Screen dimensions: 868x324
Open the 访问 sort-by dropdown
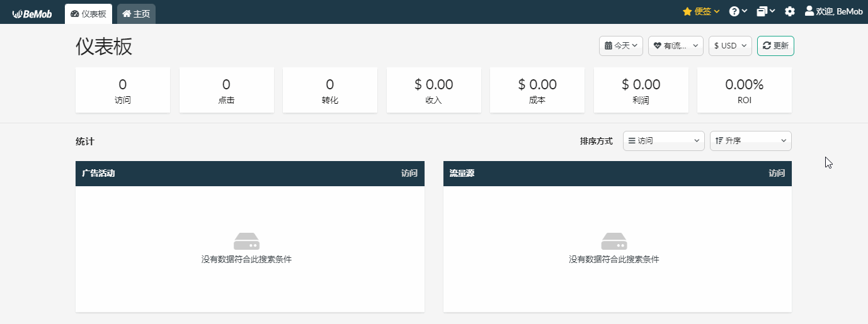pos(663,141)
